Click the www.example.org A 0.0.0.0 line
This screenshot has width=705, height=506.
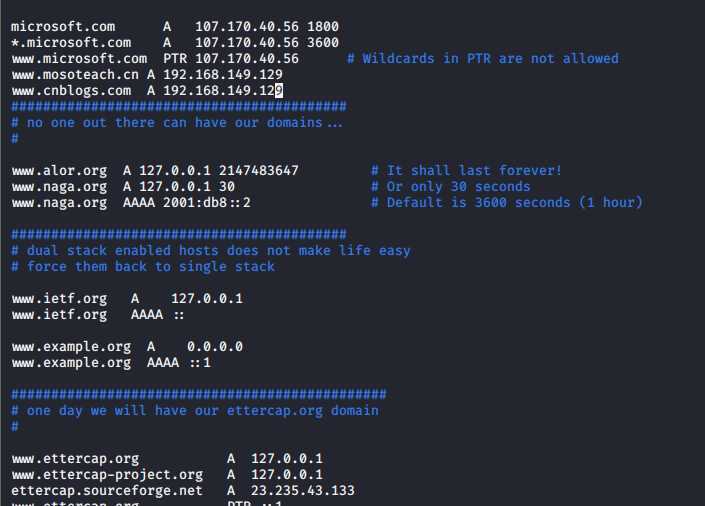127,347
